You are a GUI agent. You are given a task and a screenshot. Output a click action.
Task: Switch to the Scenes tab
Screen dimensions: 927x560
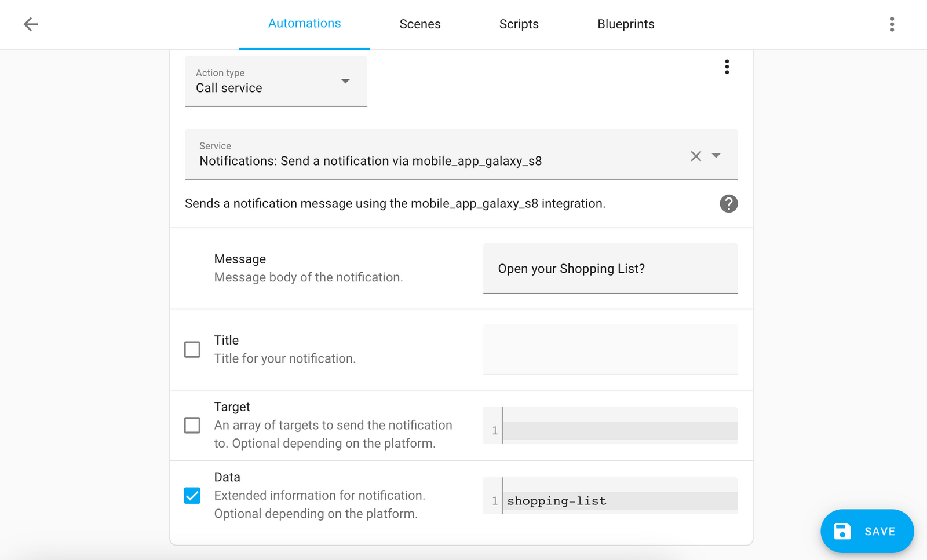(419, 24)
